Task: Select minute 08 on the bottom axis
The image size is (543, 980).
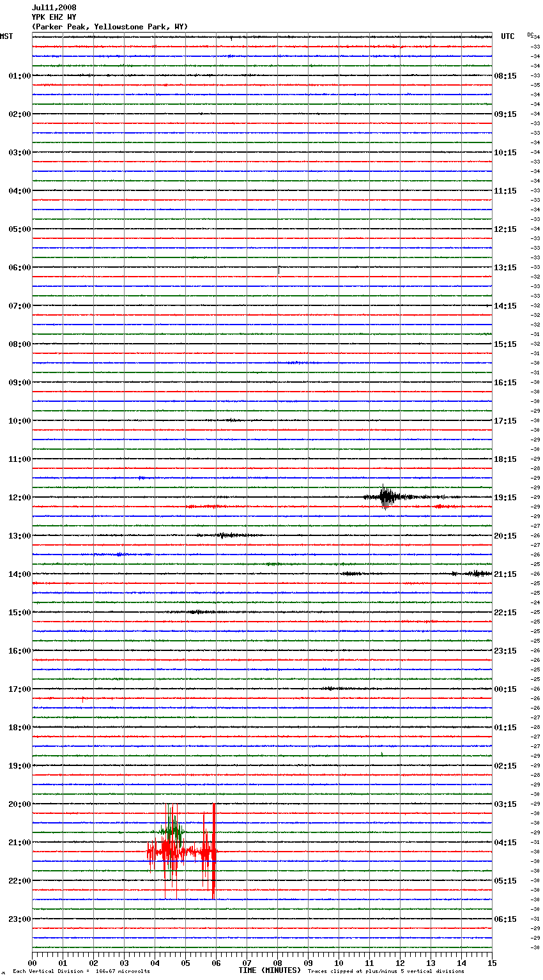Action: point(277,963)
